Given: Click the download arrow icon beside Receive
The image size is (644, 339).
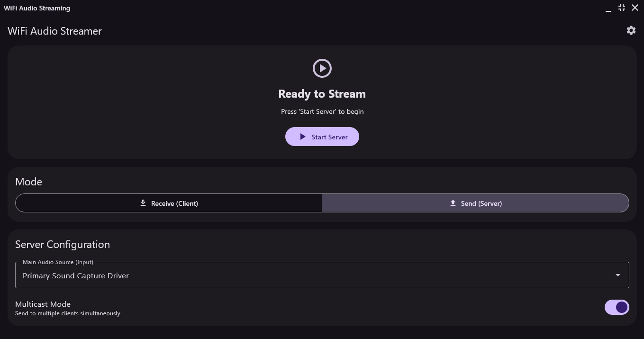Looking at the screenshot, I should (143, 203).
